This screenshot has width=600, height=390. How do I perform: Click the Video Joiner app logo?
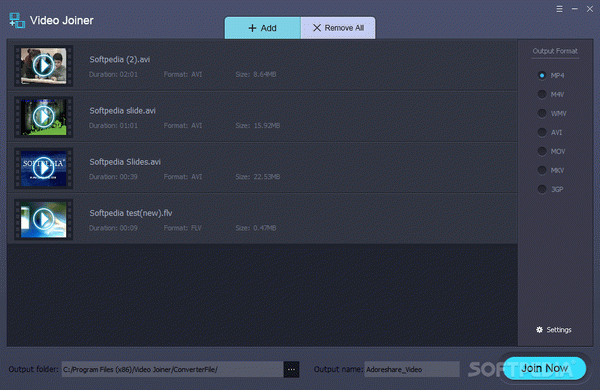point(17,21)
